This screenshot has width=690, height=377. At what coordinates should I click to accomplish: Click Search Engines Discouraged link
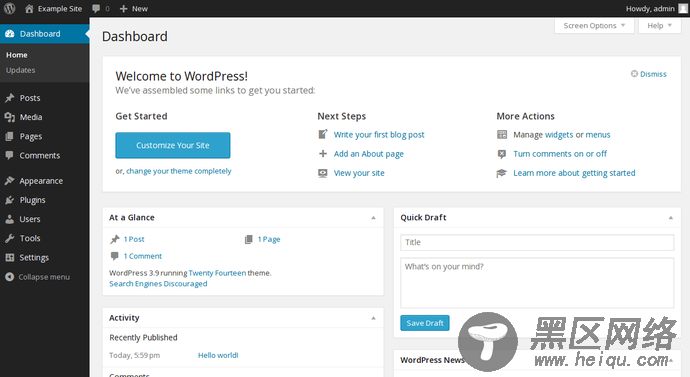(x=158, y=284)
